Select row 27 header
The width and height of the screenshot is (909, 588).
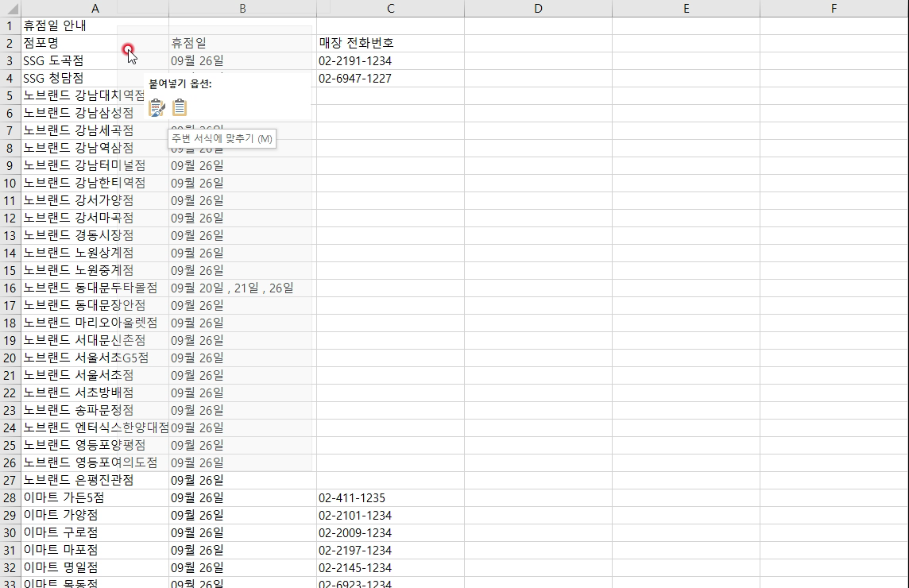coord(10,480)
